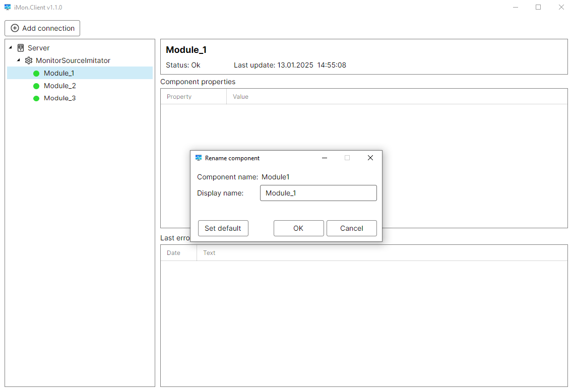
Task: Click the plus icon in Add connection
Action: pos(15,28)
